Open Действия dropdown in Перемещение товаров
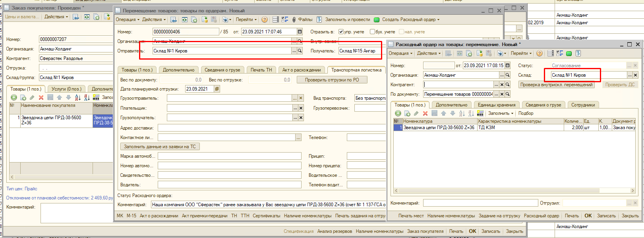Screen dimensions: 644x238 154,19
